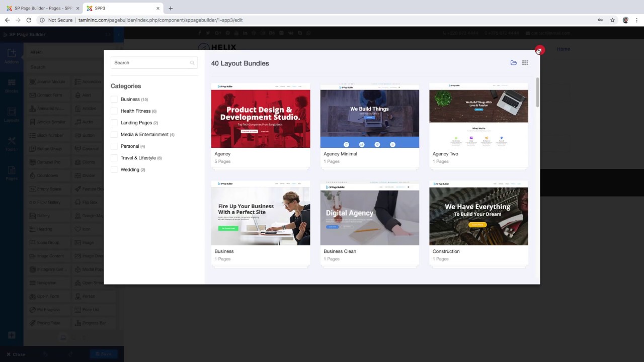The image size is (644, 362).
Task: Click the Save button in builder footer
Action: pos(103,354)
